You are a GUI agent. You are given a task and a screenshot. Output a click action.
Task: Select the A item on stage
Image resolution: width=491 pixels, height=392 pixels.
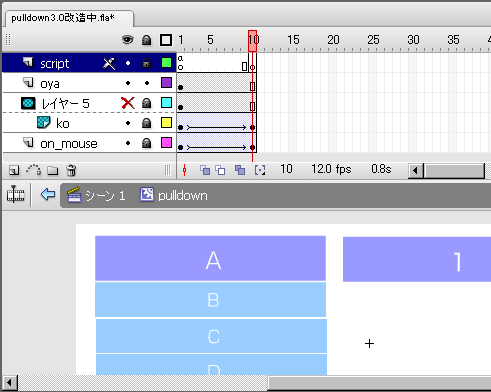(210, 258)
